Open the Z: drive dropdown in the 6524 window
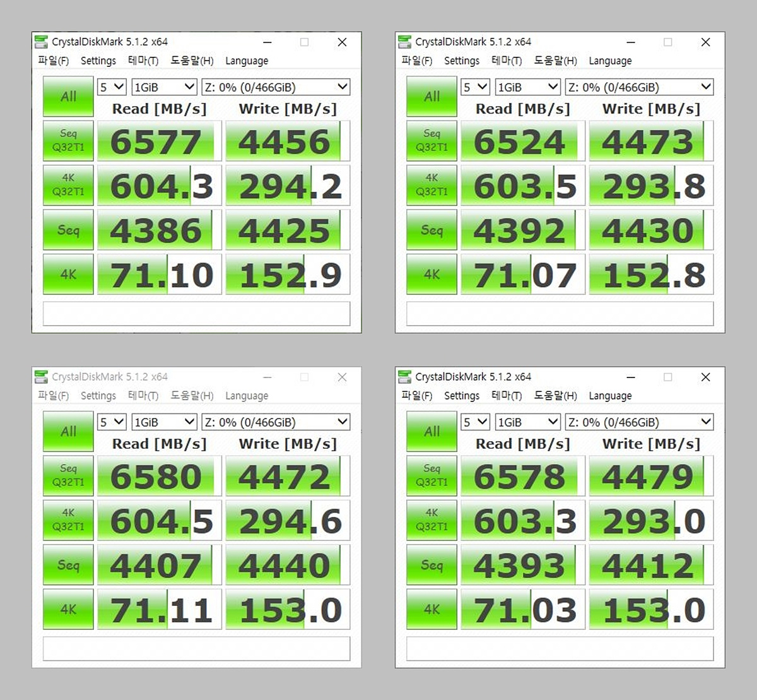 (x=639, y=87)
